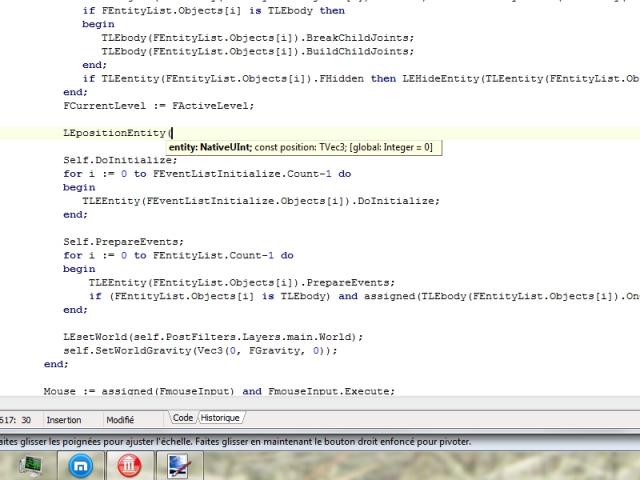Click the 'self.SetWorldGravity(Vec3(0, FGravity, 0));' line
The height and width of the screenshot is (480, 640).
click(200, 351)
